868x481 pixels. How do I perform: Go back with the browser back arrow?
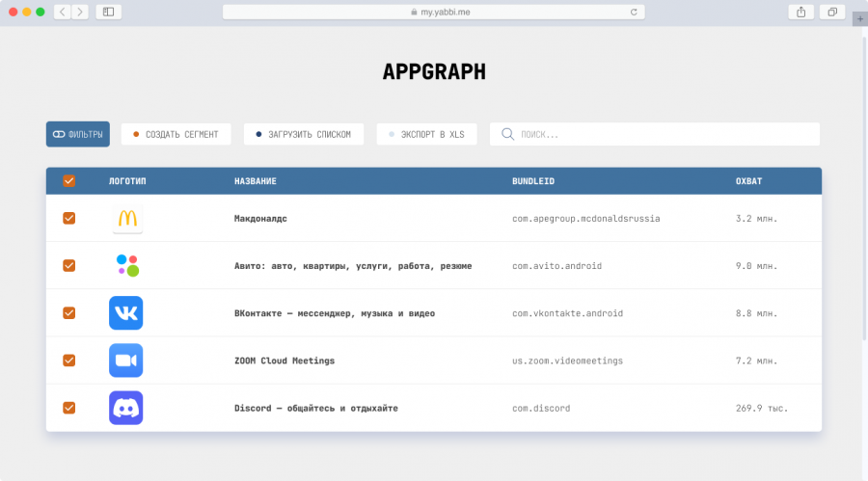tap(62, 12)
